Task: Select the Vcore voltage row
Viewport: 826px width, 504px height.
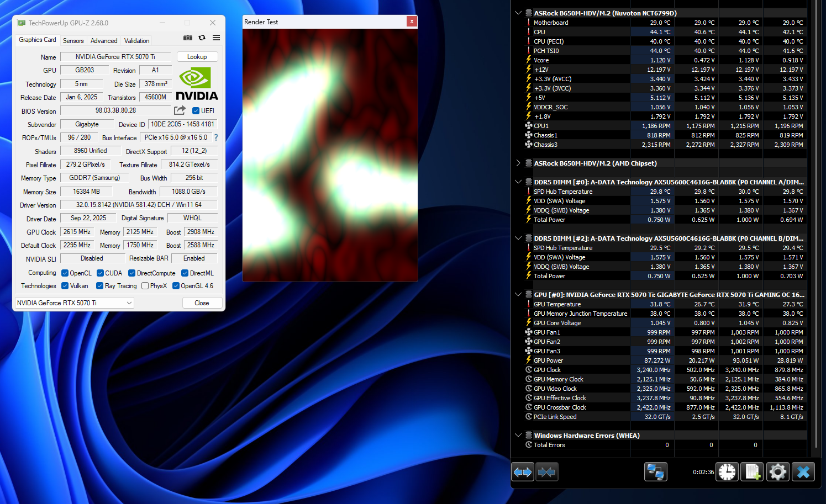Action: (665, 60)
